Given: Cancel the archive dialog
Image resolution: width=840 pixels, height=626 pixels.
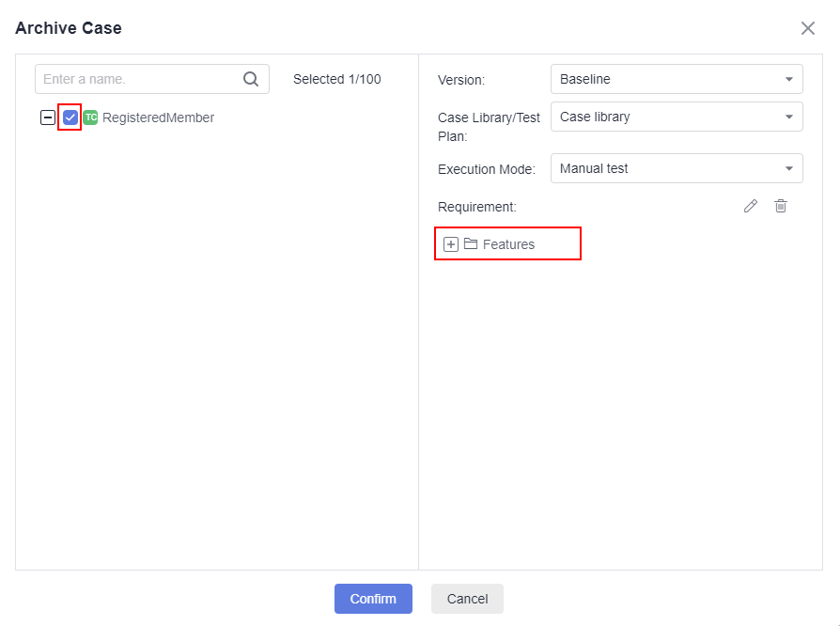Looking at the screenshot, I should click(x=467, y=599).
